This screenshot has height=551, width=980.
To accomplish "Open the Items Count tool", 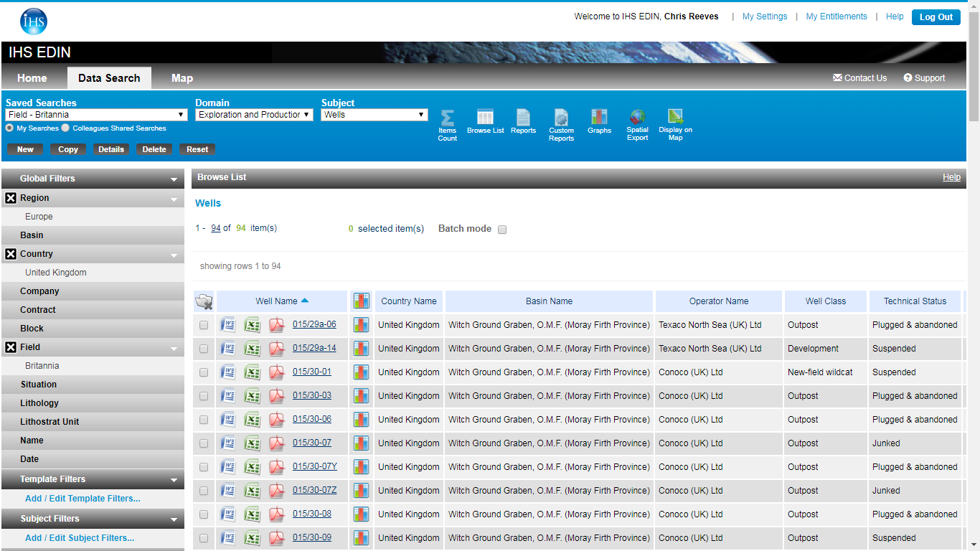I will [x=447, y=125].
